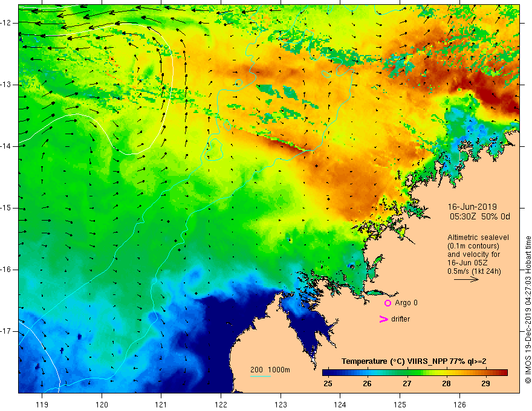This screenshot has height=411, width=532.
Task: Click the longitude label 124
Action: click(340, 404)
